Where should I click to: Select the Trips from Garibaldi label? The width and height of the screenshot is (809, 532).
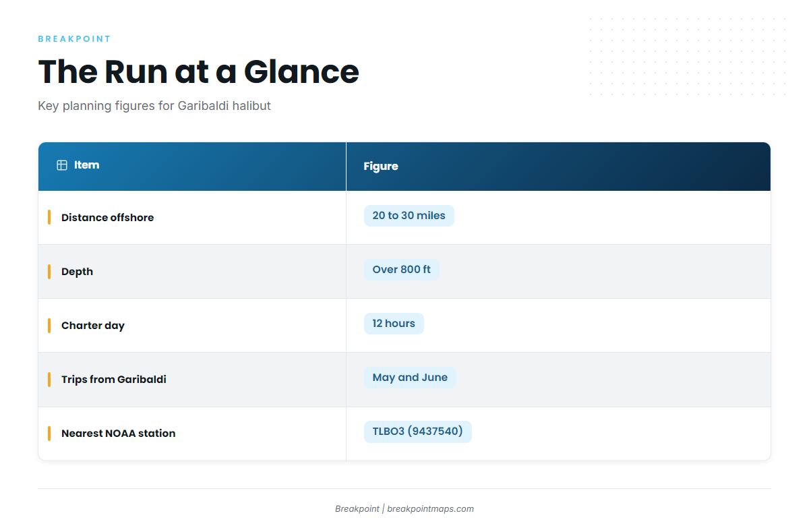pos(114,380)
